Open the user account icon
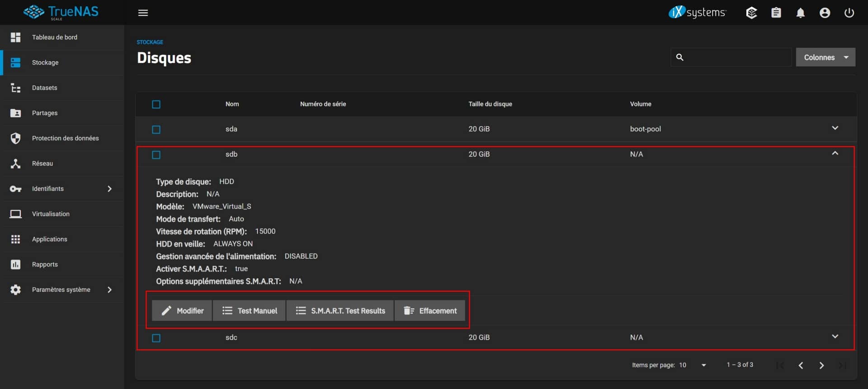The width and height of the screenshot is (868, 389). click(x=825, y=13)
